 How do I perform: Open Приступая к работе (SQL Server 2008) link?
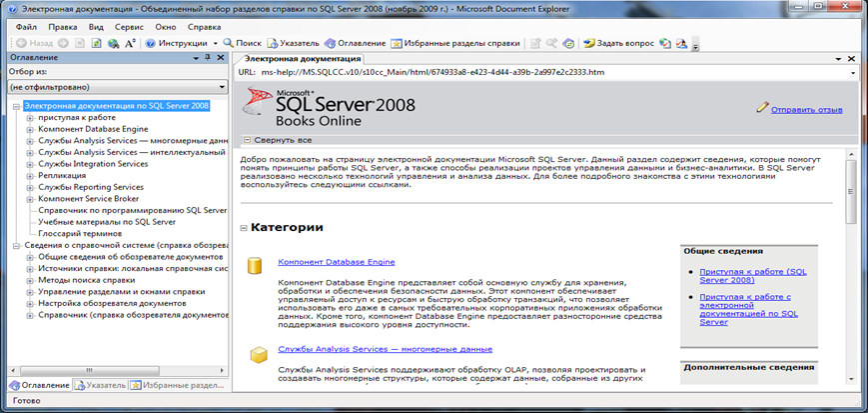pos(752,277)
